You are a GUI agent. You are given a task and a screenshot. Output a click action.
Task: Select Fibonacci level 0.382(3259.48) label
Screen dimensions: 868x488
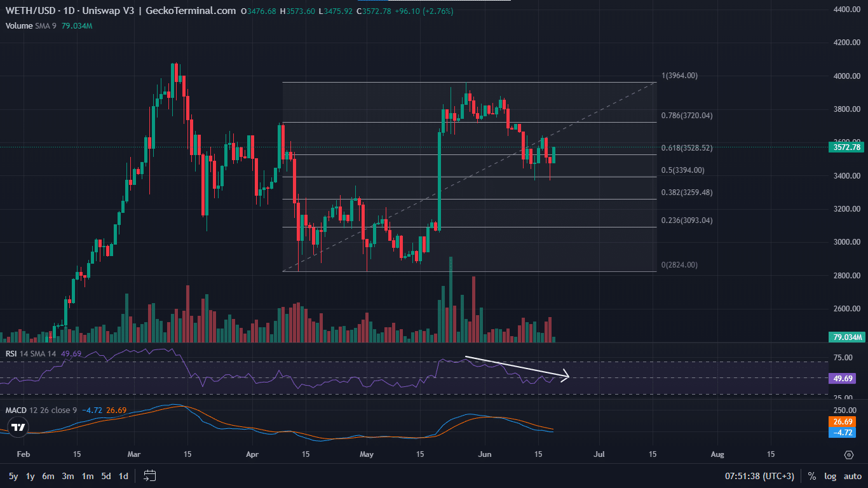click(687, 193)
